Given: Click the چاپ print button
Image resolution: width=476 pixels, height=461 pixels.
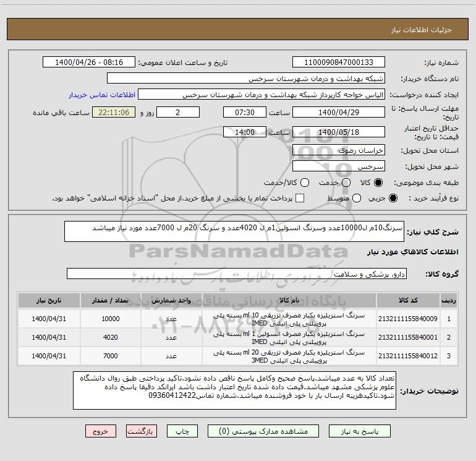Looking at the screenshot, I should click(x=182, y=431).
